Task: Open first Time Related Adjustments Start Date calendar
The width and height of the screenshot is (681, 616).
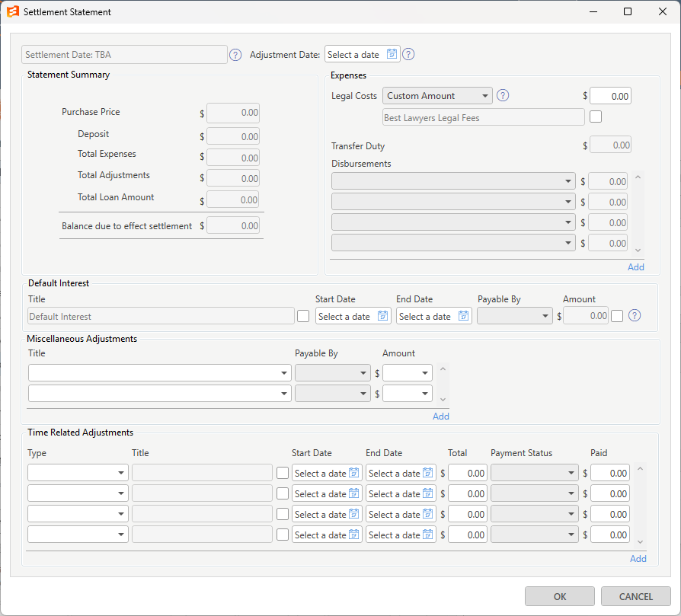Action: tap(354, 473)
